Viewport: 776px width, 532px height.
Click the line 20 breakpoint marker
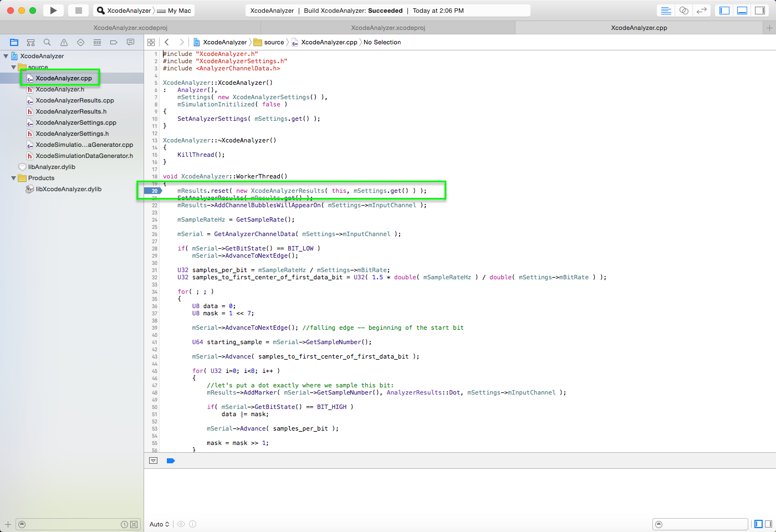pyautogui.click(x=154, y=191)
